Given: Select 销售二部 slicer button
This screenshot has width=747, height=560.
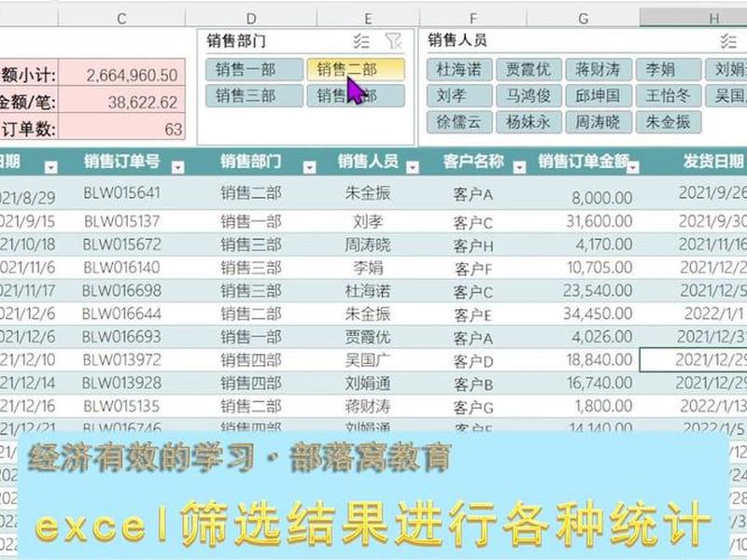Looking at the screenshot, I should point(356,69).
